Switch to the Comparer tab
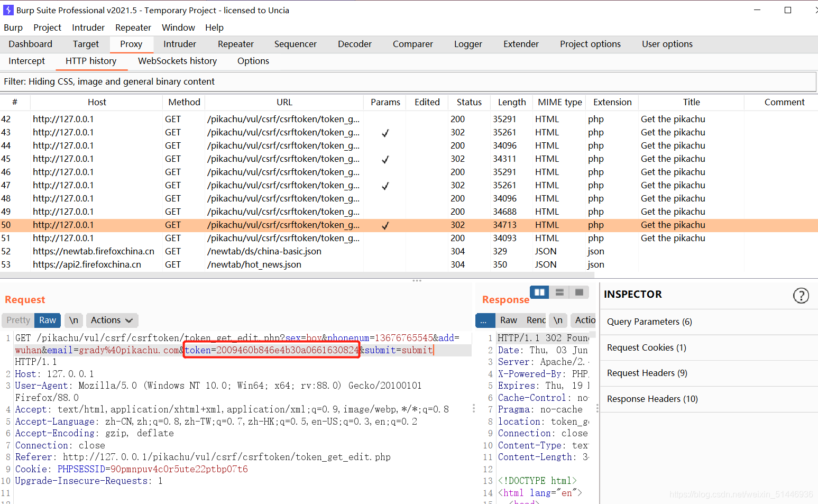This screenshot has height=504, width=818. [413, 44]
